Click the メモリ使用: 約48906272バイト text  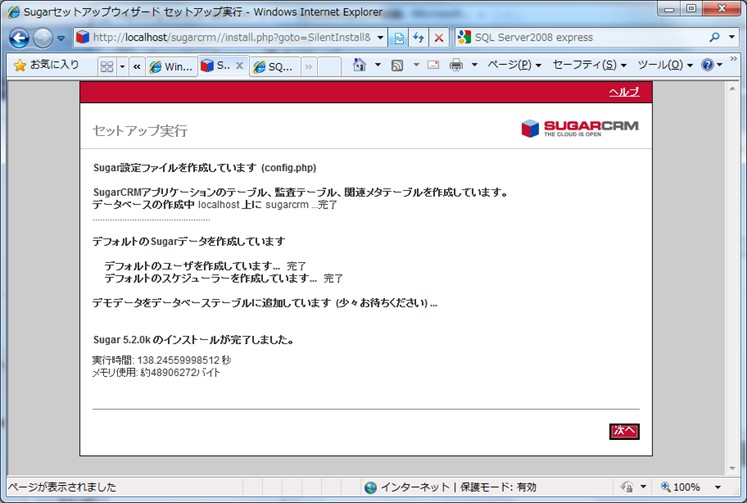[x=156, y=373]
